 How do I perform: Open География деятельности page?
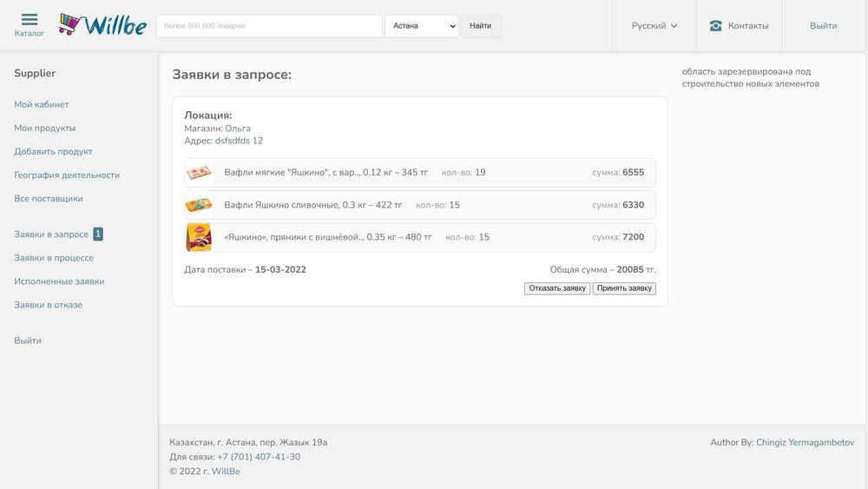(67, 175)
